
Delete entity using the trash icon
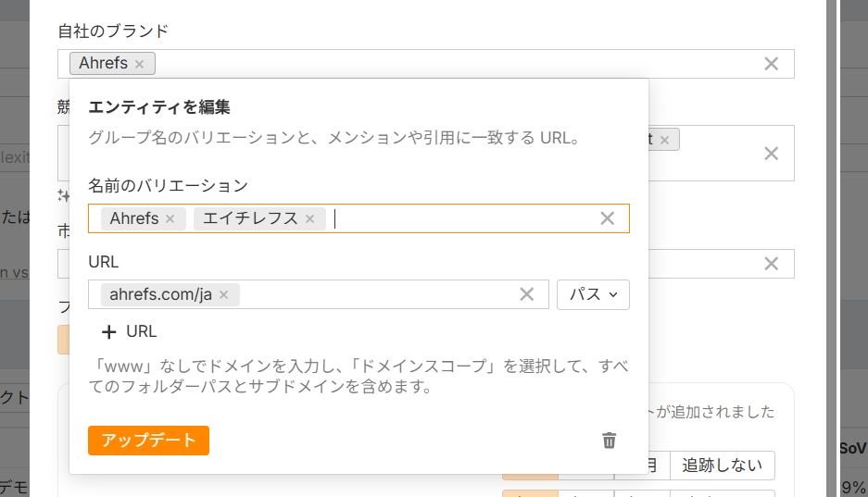click(x=609, y=441)
